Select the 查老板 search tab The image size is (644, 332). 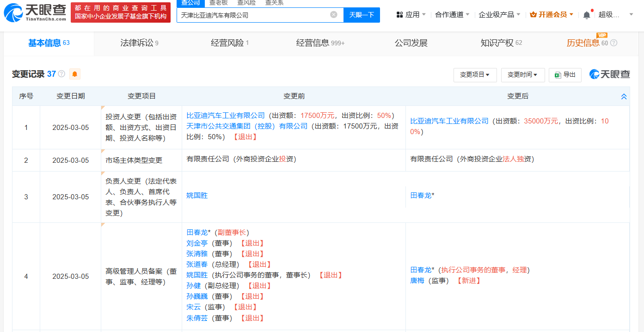pos(218,3)
